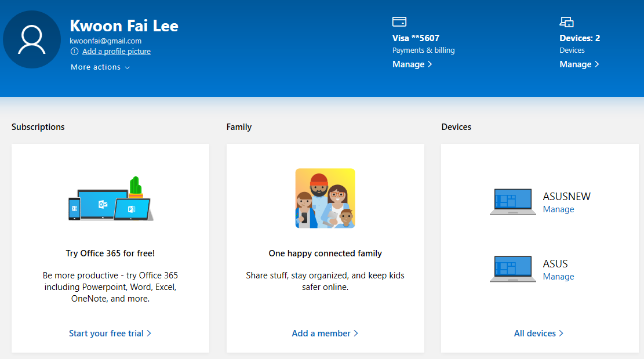Click Add a profile picture link

tap(117, 52)
